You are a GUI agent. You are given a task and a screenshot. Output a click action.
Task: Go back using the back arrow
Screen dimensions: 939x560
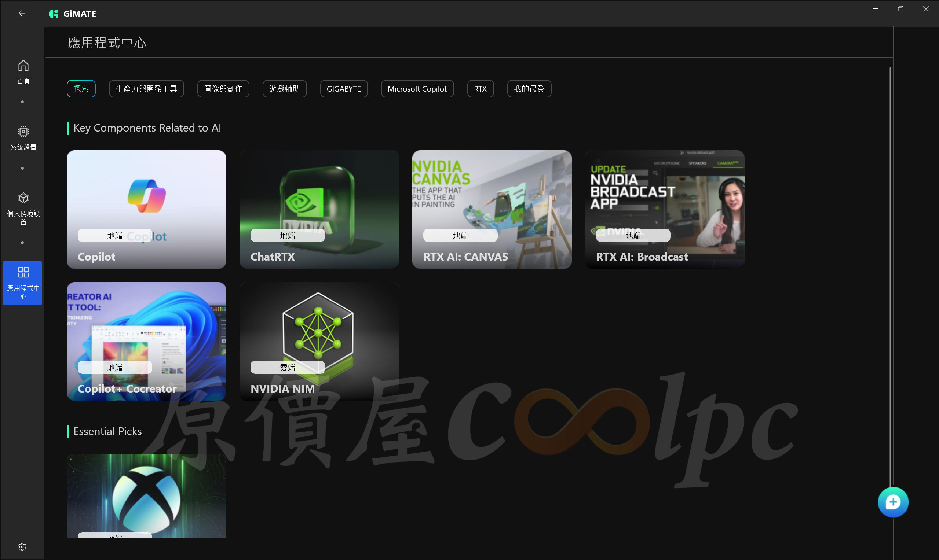coord(22,14)
